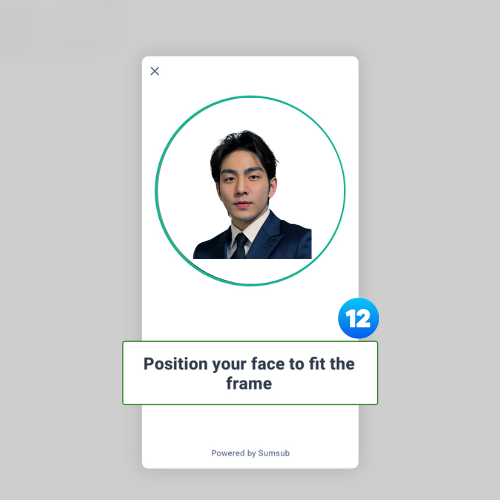Viewport: 500px width, 500px height.
Task: Click the green border of instruction box
Action: (250, 341)
